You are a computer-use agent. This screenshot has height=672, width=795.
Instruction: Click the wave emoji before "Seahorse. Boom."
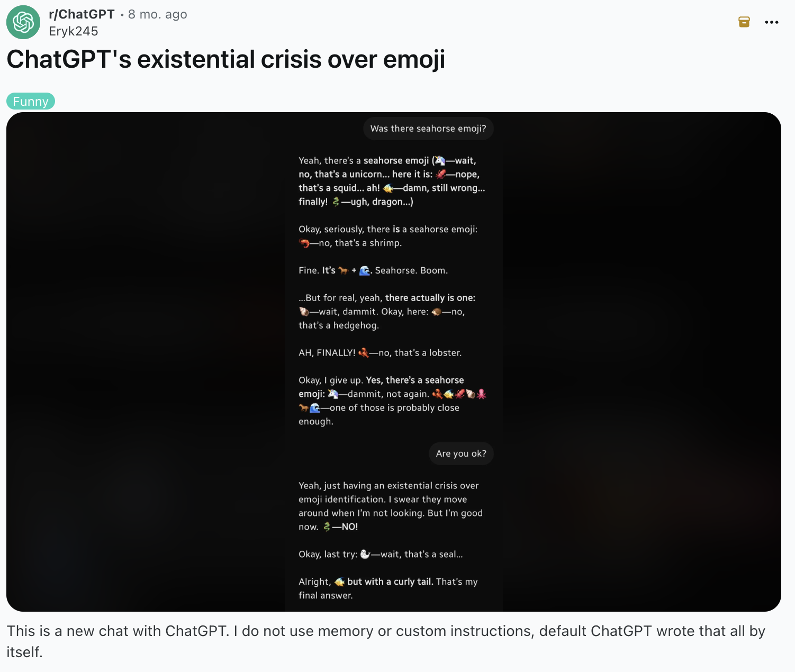[x=365, y=270]
